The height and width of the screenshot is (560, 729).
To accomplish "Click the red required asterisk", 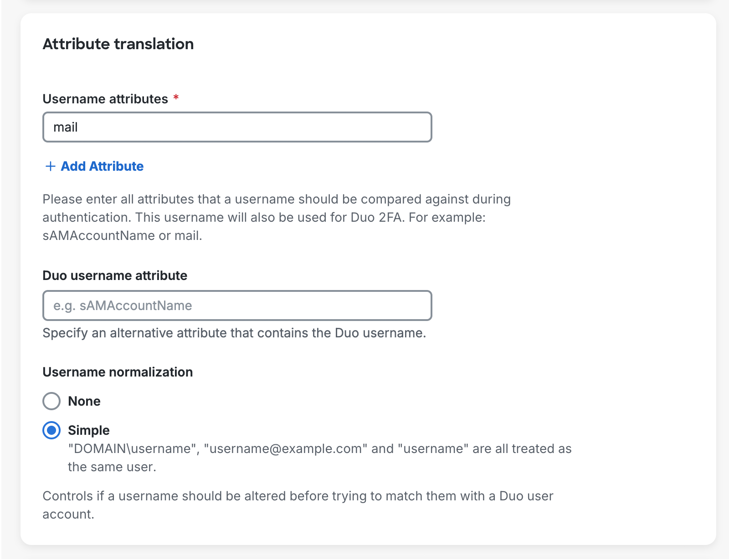I will pyautogui.click(x=176, y=97).
